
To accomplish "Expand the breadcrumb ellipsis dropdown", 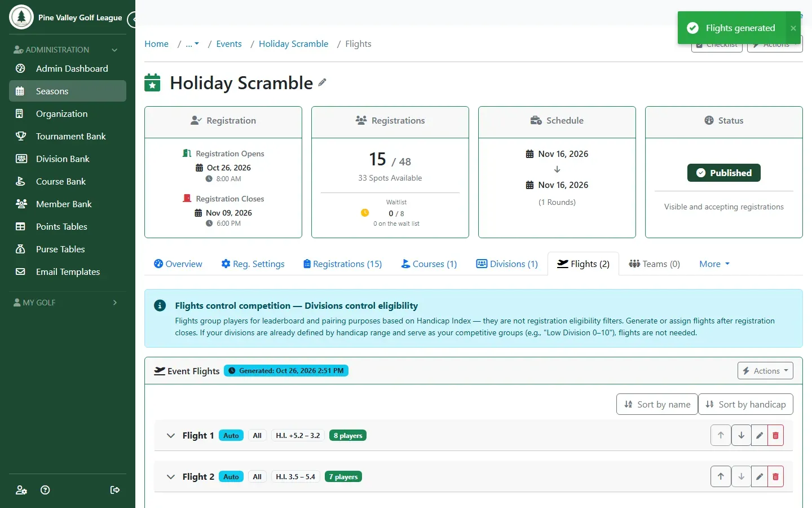I will pos(192,44).
